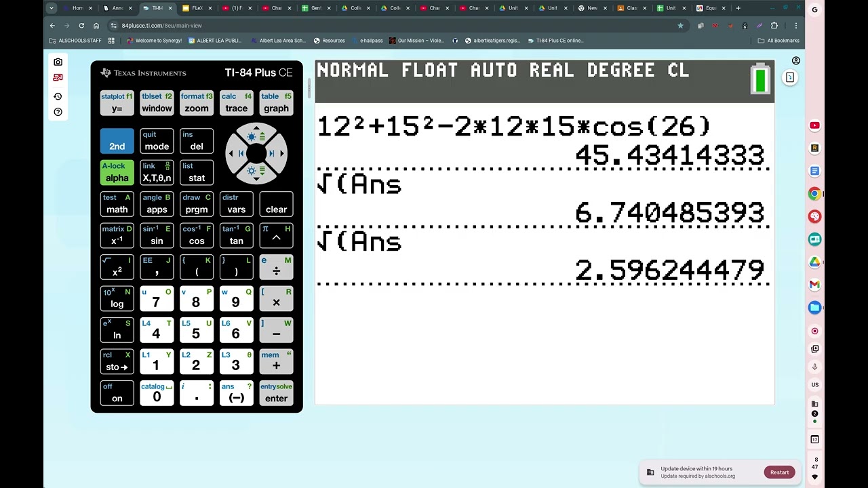Click the comma key

click(157, 267)
